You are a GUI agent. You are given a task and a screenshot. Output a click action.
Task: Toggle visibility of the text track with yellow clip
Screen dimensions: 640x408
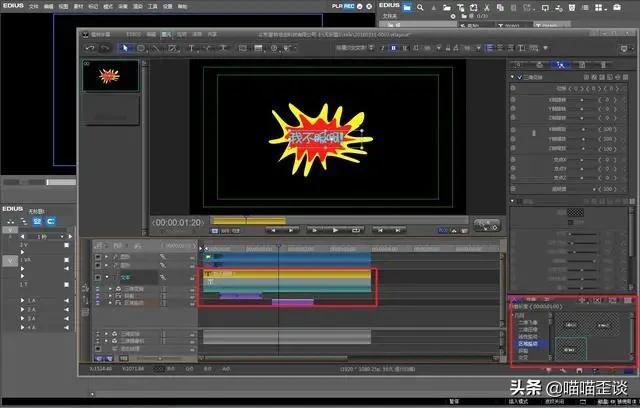click(98, 277)
